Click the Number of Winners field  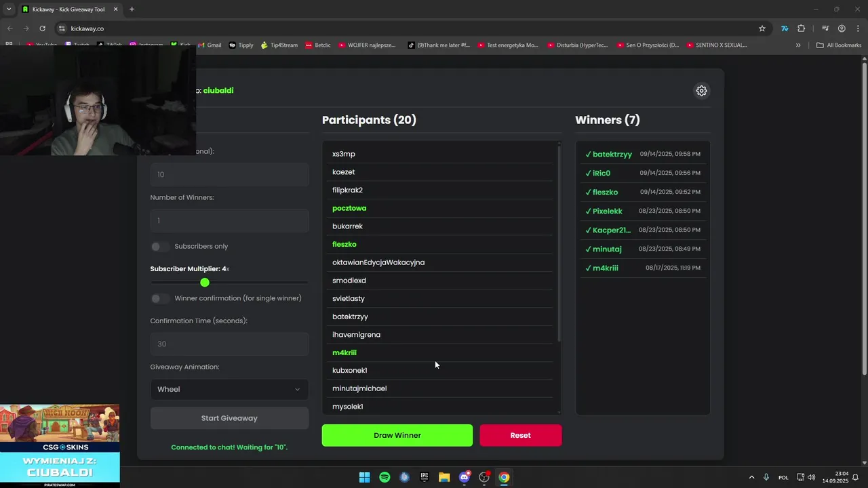[x=229, y=221]
